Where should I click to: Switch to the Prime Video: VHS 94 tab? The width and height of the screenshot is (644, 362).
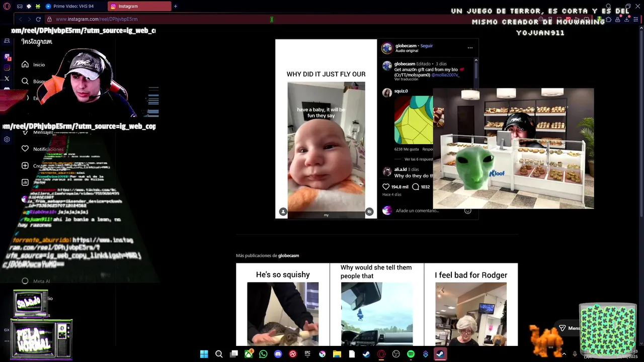click(x=74, y=7)
